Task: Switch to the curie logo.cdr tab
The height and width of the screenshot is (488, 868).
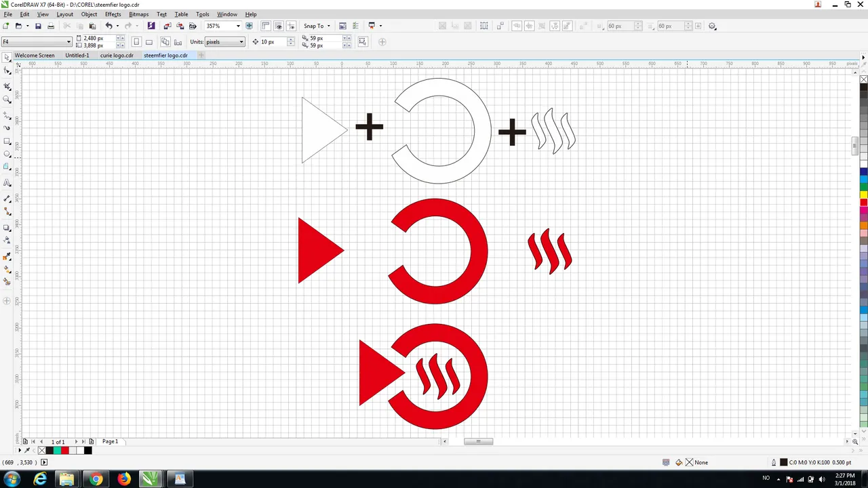Action: tap(117, 56)
